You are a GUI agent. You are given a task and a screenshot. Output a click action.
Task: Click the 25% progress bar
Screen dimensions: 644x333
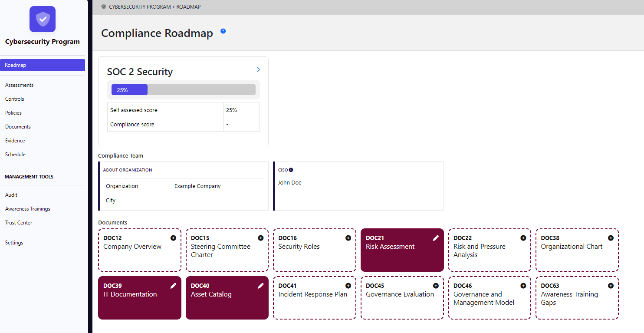pos(129,89)
